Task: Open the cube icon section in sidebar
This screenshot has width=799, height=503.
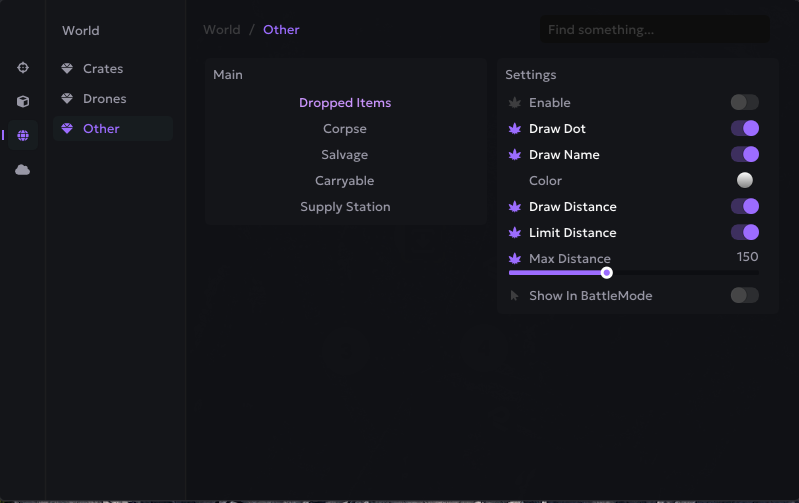Action: [23, 101]
